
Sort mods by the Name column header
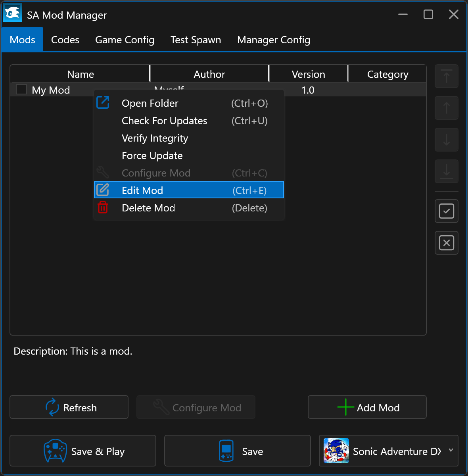pos(80,74)
